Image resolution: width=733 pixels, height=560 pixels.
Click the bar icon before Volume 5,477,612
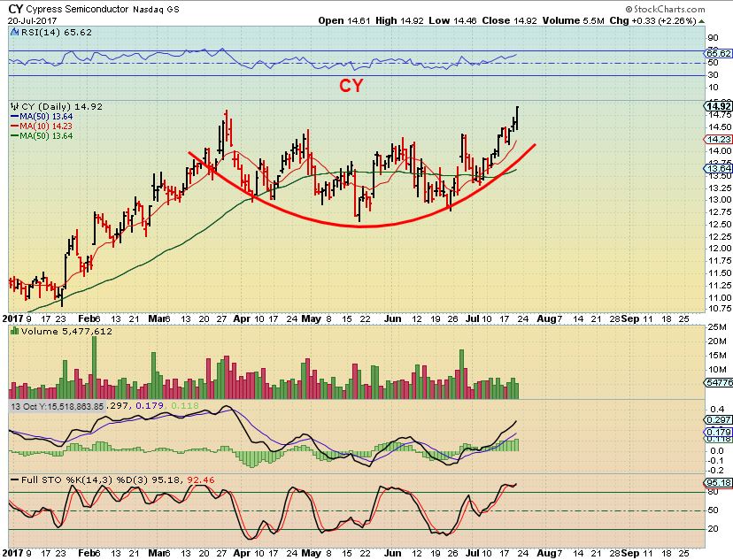coord(15,331)
